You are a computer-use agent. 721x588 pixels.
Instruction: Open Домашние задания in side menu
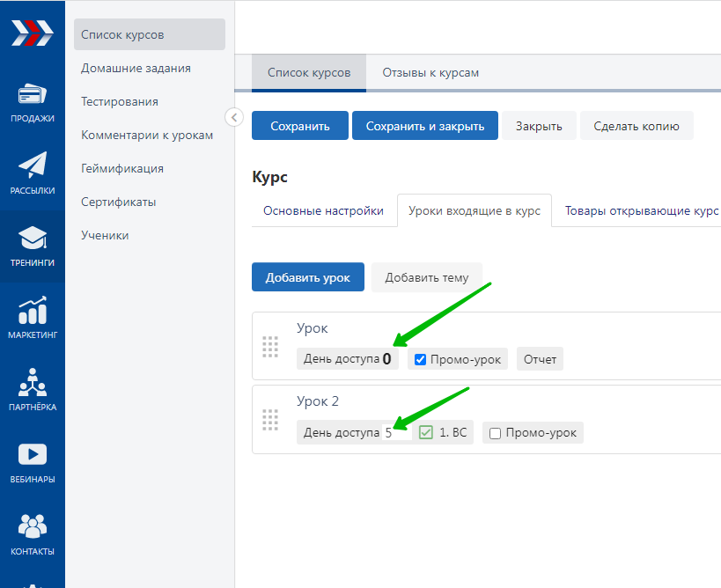[x=136, y=68]
